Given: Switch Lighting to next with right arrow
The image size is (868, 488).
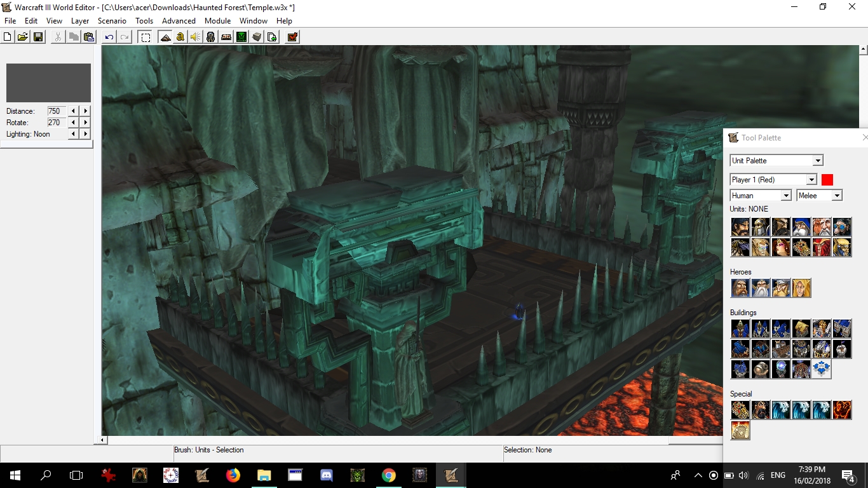Looking at the screenshot, I should click(85, 134).
